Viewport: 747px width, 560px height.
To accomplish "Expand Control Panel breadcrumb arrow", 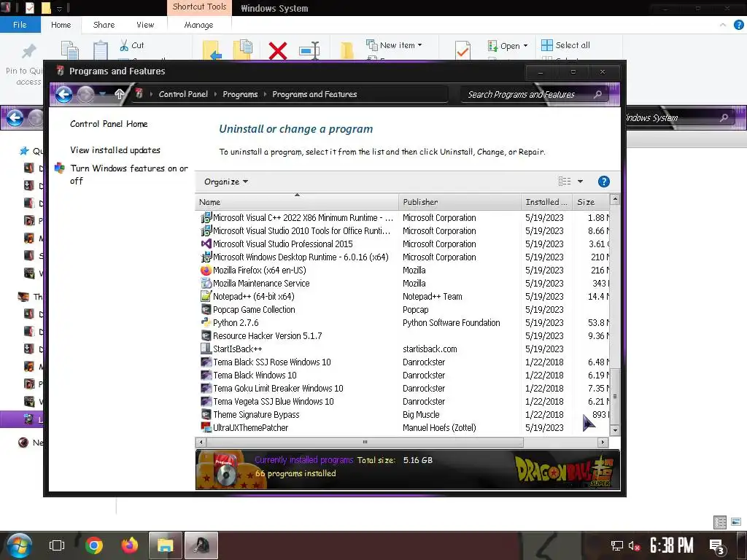I will coord(215,94).
